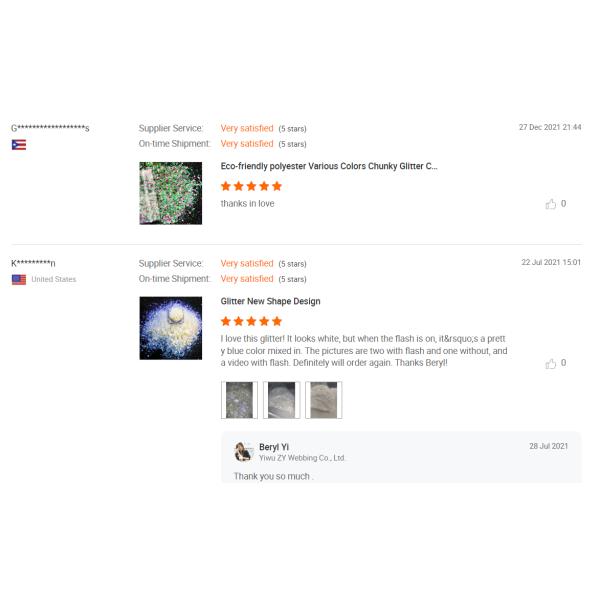Screen dimensions: 600x600
Task: Click the Puerto Rico flag icon
Action: click(x=19, y=145)
